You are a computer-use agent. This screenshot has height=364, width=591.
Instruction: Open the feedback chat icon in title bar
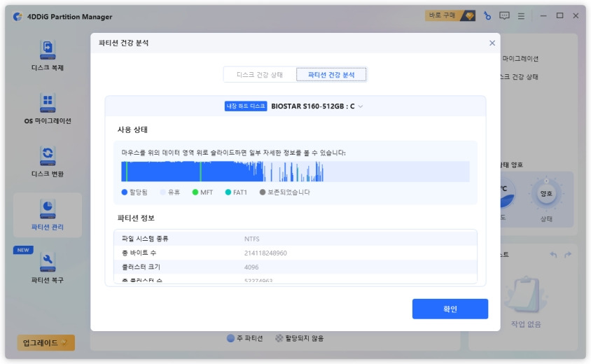coord(504,16)
